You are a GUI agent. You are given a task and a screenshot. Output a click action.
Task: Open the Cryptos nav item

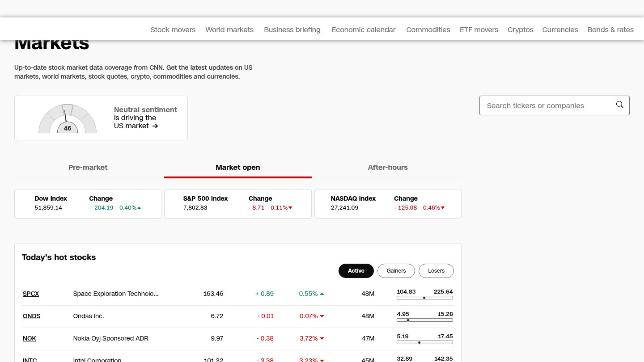point(521,30)
